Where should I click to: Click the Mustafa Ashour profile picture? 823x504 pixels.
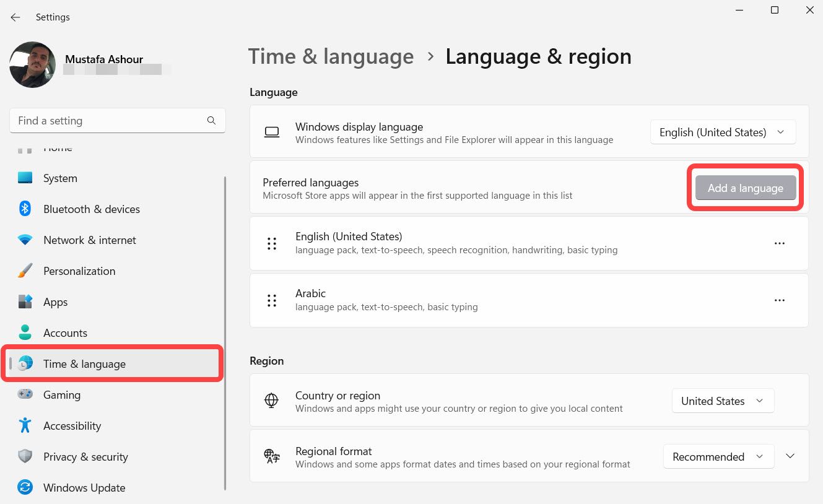(x=33, y=64)
